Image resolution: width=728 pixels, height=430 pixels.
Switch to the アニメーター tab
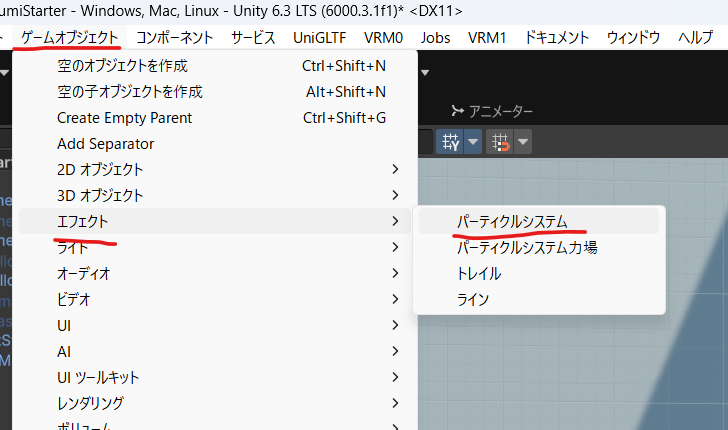point(492,111)
